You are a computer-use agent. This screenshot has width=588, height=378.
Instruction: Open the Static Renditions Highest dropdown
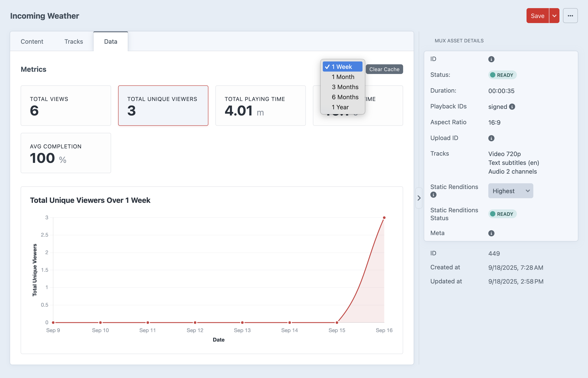[x=510, y=191]
